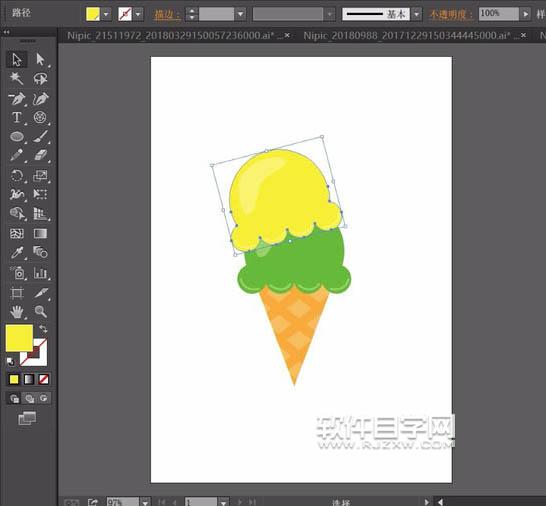This screenshot has width=546, height=506.
Task: Select the Hand tool
Action: pyautogui.click(x=16, y=311)
